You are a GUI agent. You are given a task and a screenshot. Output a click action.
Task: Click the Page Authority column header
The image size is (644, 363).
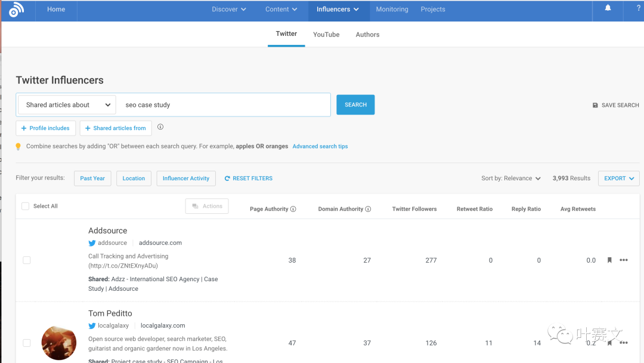tap(269, 209)
